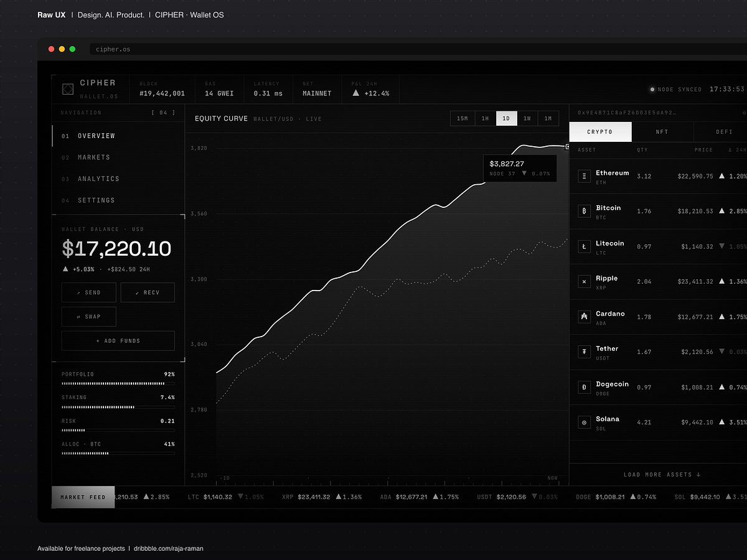This screenshot has width=747, height=560.
Task: Select the 1H timeframe
Action: [x=486, y=118]
